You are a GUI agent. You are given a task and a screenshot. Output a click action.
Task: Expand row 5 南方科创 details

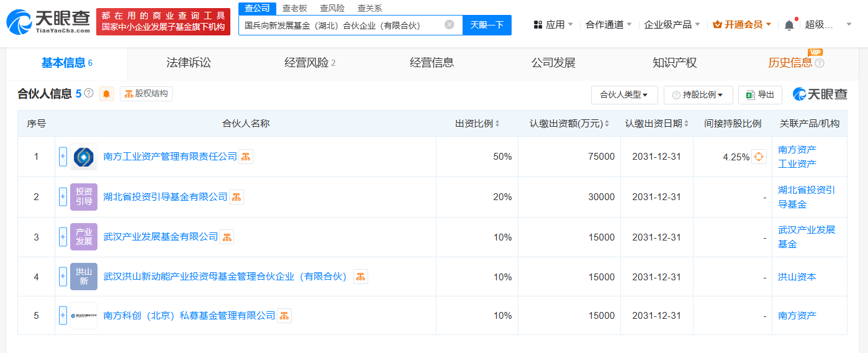coord(63,316)
